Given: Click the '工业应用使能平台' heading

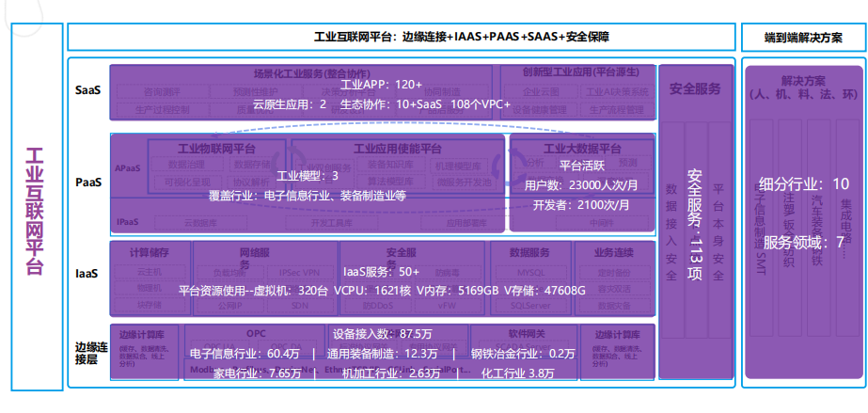Looking at the screenshot, I should (397, 149).
